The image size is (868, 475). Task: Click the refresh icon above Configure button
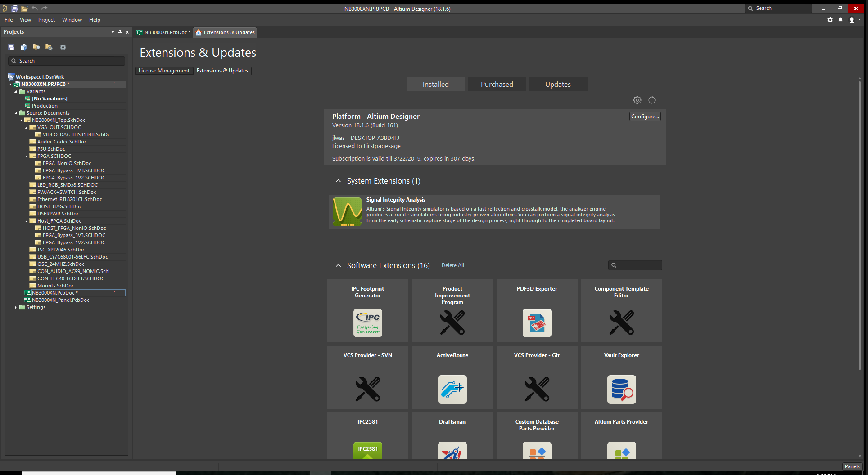pos(652,100)
